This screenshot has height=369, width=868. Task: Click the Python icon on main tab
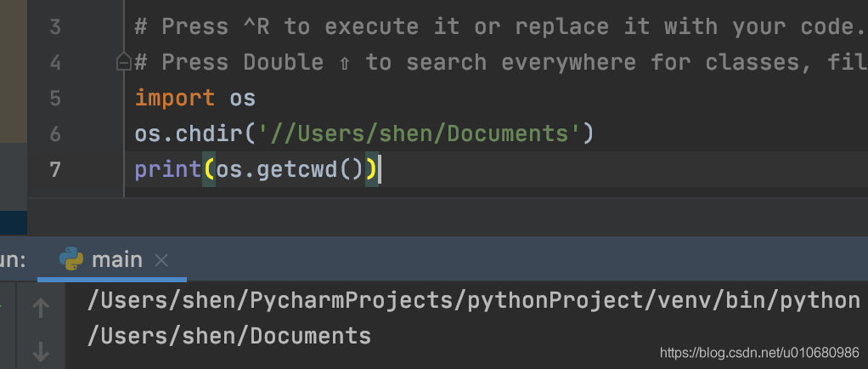point(72,259)
